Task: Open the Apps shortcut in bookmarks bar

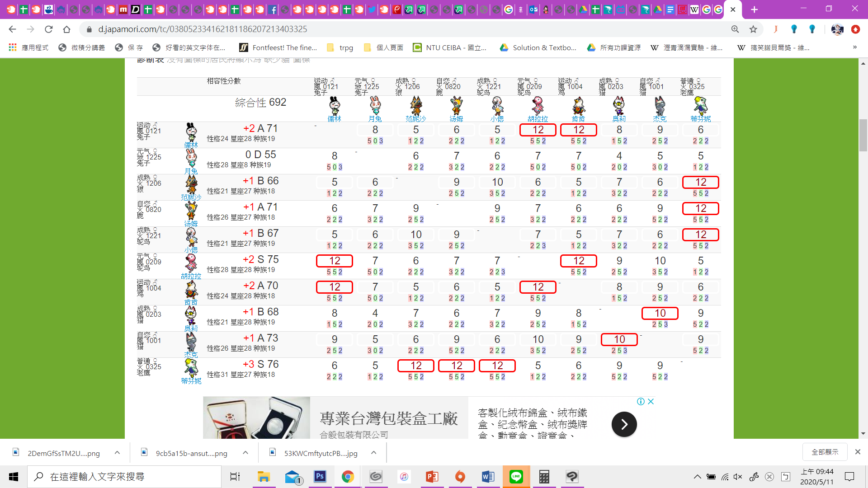Action: tap(28, 47)
